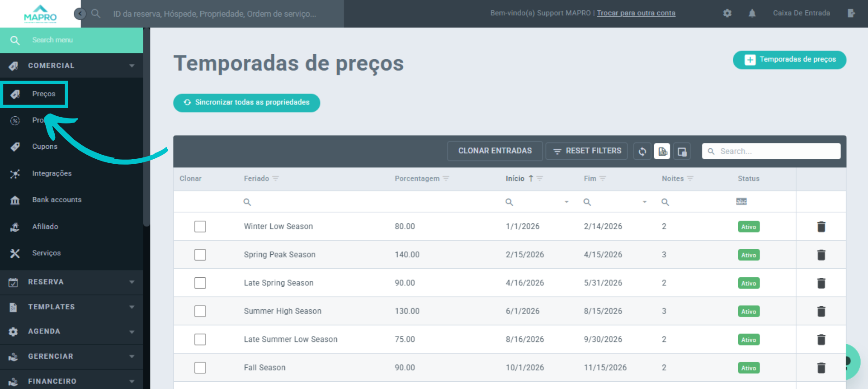
Task: Open the Início date filter dropdown
Action: point(566,202)
